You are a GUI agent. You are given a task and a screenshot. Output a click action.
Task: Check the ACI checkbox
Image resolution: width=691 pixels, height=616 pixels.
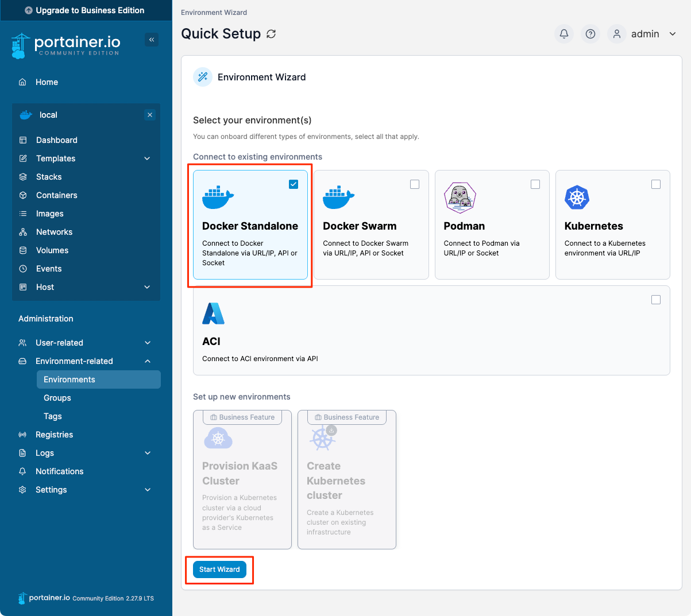(x=656, y=300)
